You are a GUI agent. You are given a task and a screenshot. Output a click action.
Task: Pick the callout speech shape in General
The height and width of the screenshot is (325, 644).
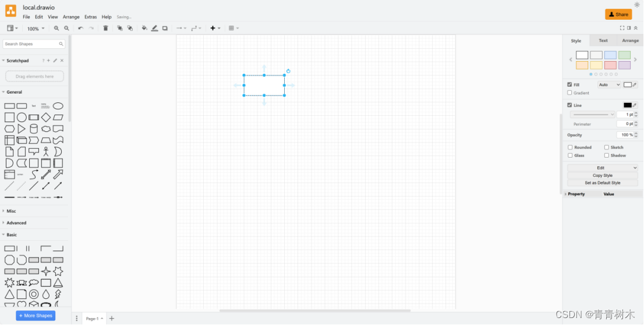34,152
